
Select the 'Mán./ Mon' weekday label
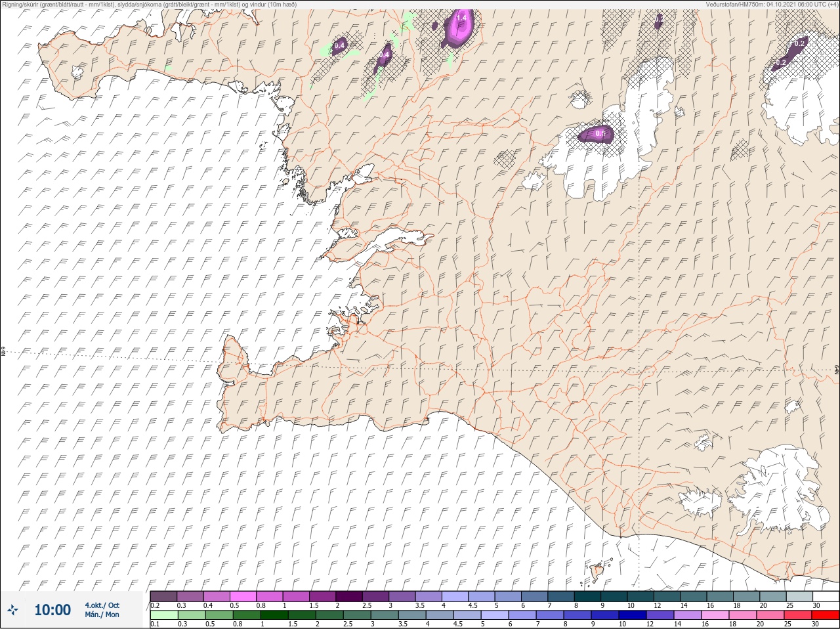pos(102,615)
